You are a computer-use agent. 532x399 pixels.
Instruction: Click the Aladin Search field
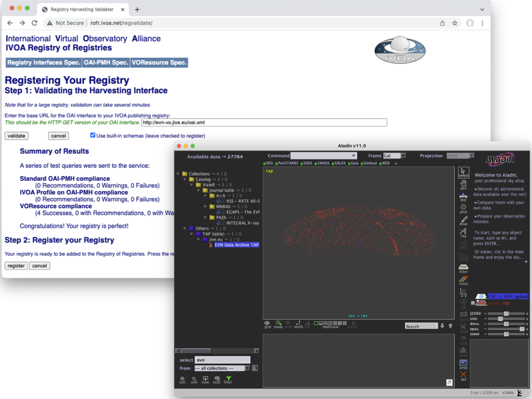click(x=421, y=326)
